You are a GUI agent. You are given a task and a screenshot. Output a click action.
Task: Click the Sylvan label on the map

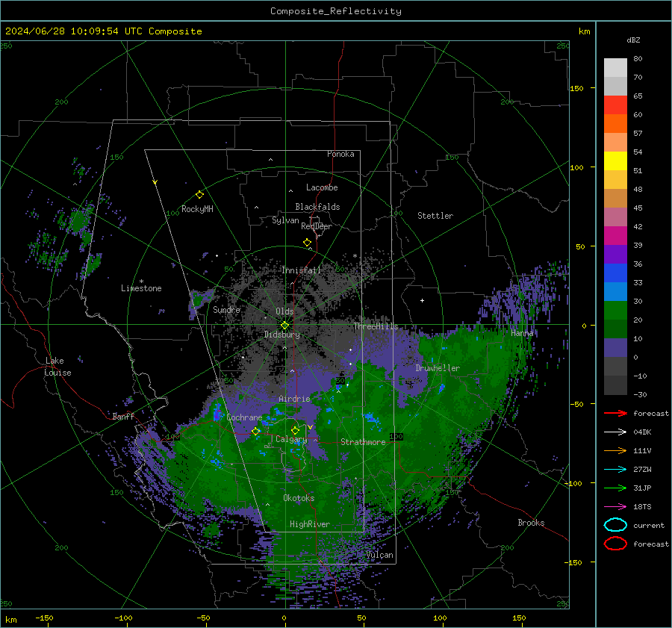(285, 220)
